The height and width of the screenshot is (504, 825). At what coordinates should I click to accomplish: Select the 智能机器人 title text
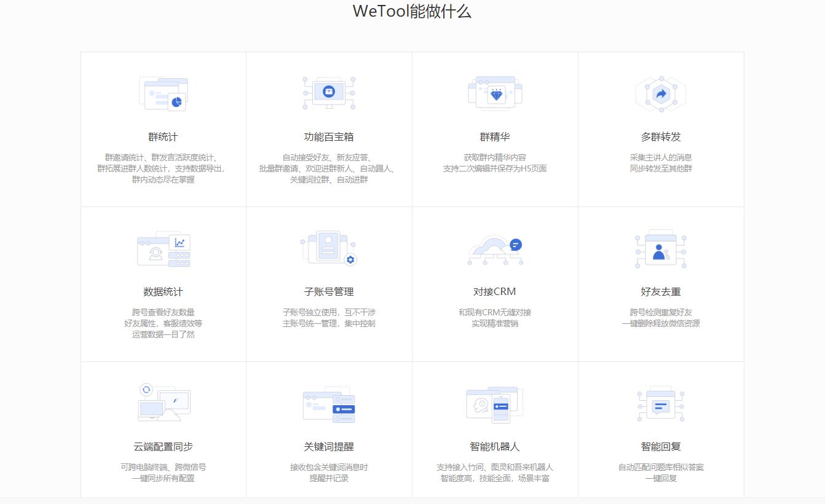pos(495,446)
